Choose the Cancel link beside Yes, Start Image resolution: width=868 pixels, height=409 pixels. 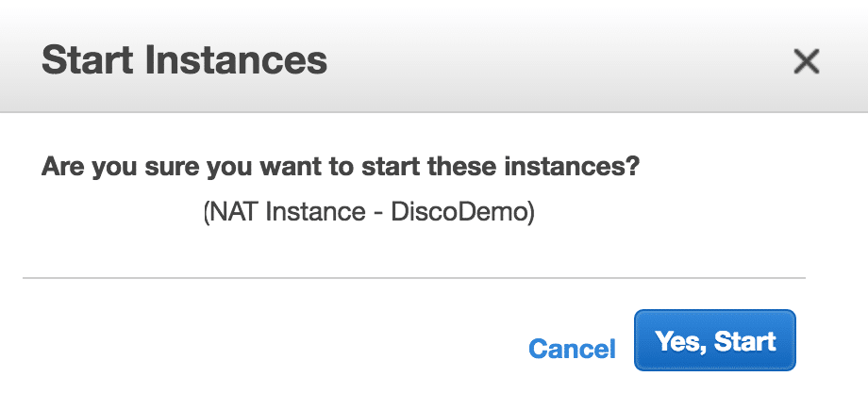572,349
